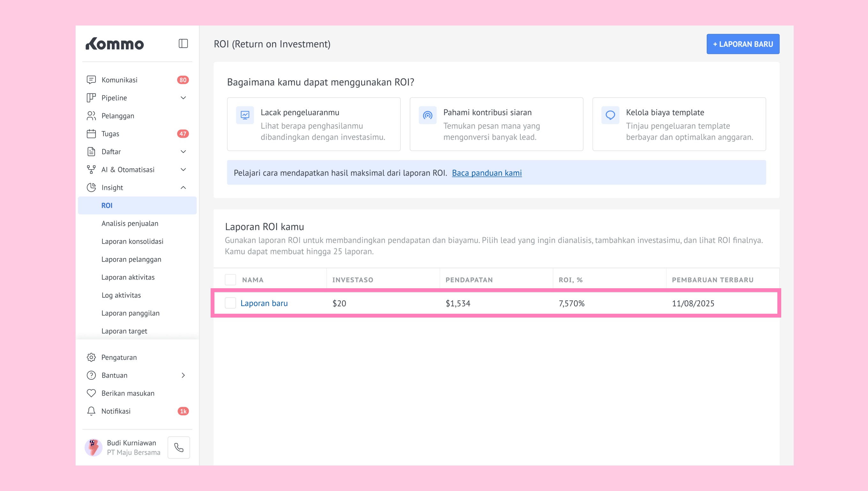This screenshot has height=491, width=868.
Task: Click the Pelanggan people icon
Action: pos(91,116)
